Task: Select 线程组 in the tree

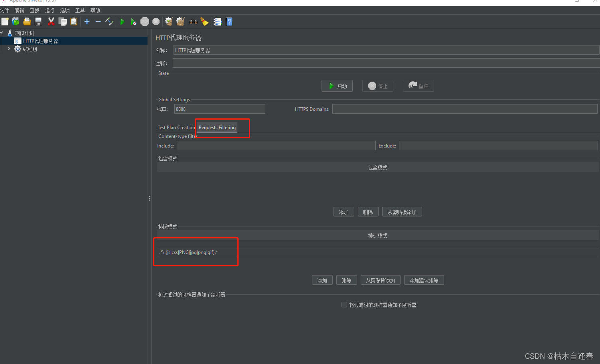Action: point(30,49)
